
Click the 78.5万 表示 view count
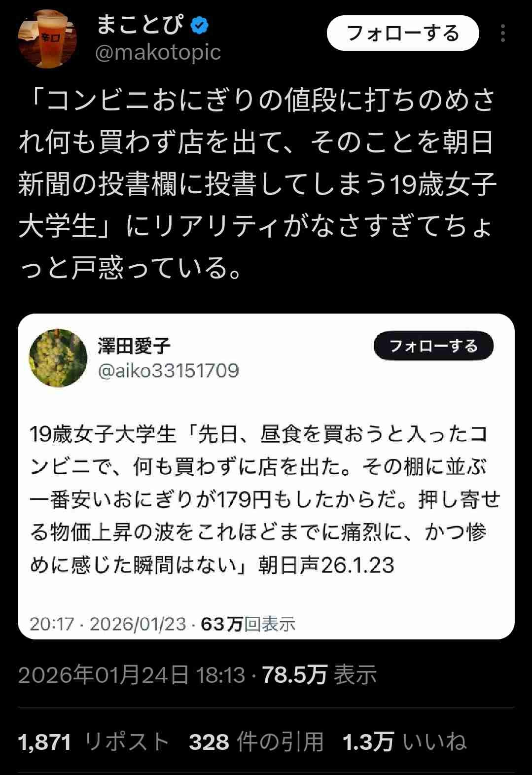[x=319, y=674]
